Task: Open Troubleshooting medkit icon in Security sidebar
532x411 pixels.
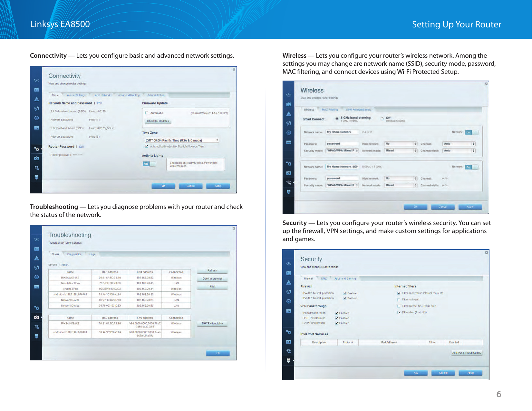Action: (x=289, y=342)
